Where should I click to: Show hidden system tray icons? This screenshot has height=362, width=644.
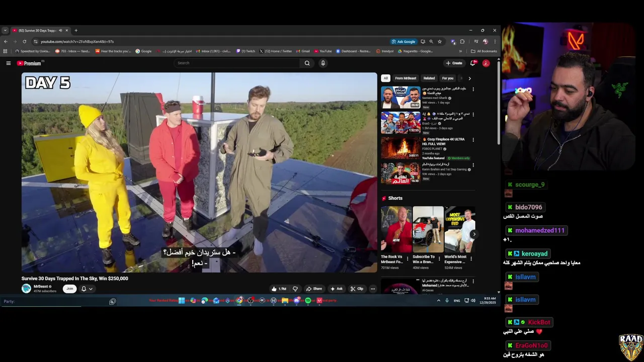pos(438,301)
